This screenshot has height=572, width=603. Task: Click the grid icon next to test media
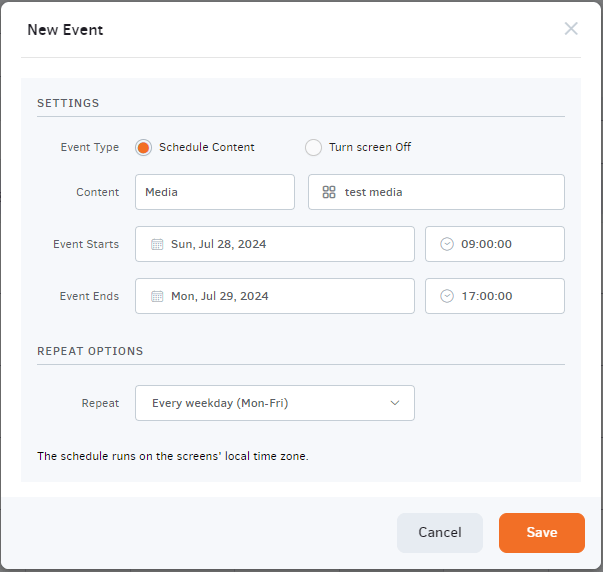329,192
